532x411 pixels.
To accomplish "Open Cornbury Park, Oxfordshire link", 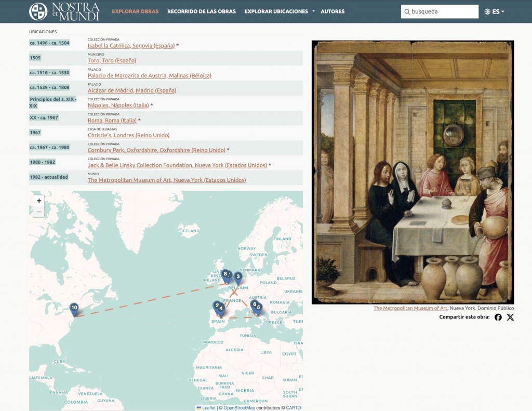I will click(x=157, y=150).
